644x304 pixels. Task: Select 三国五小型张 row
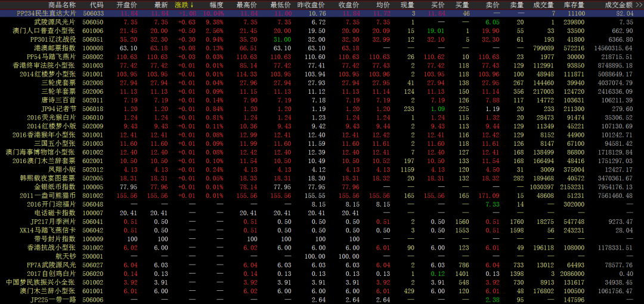[x=322, y=143]
